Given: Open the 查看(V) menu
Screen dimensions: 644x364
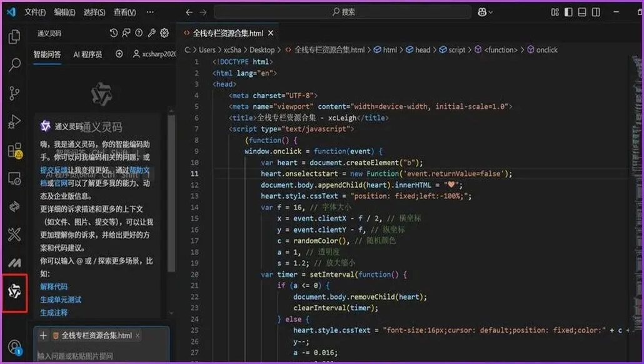Looking at the screenshot, I should (x=125, y=13).
